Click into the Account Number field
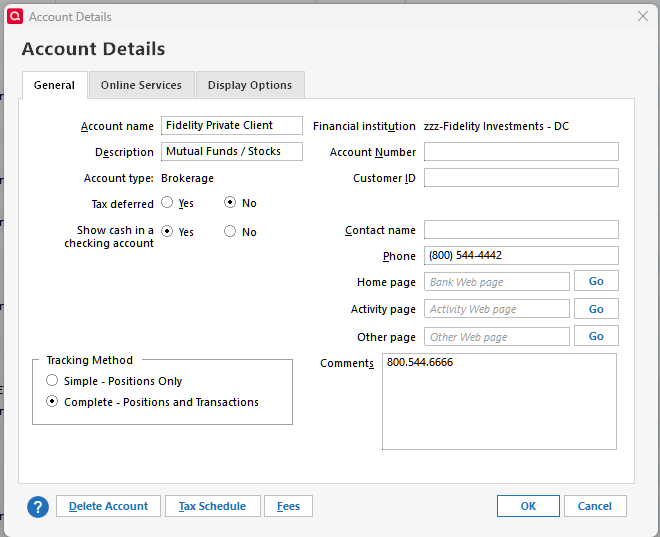660x537 pixels. point(521,152)
